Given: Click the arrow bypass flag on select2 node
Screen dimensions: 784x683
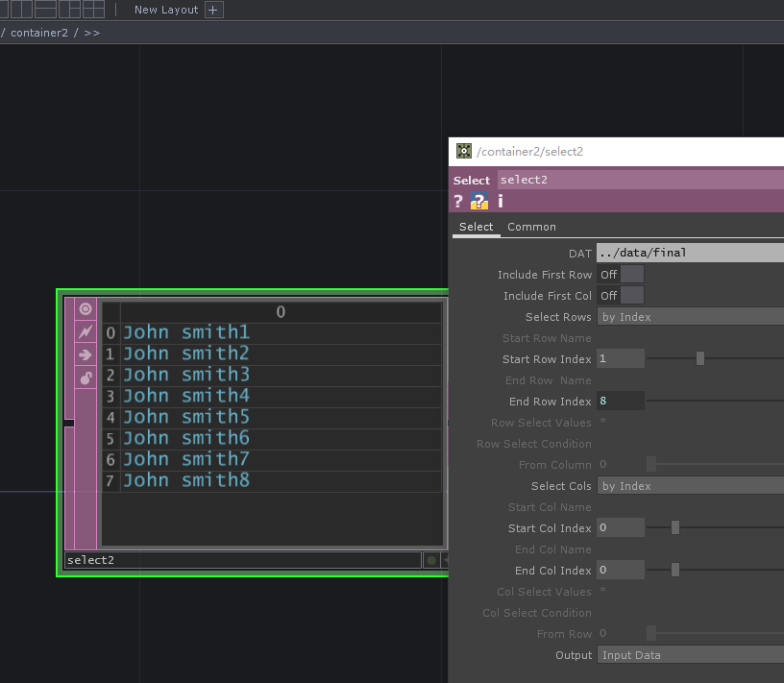Looking at the screenshot, I should pos(85,354).
